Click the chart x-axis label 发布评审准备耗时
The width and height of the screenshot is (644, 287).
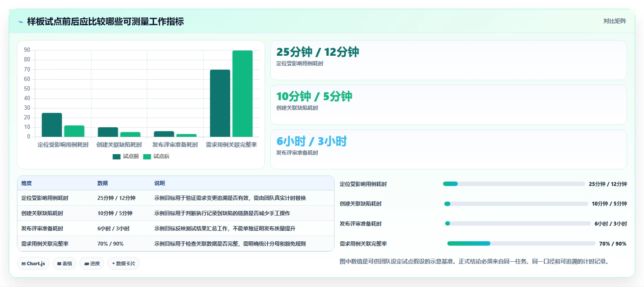(x=175, y=145)
